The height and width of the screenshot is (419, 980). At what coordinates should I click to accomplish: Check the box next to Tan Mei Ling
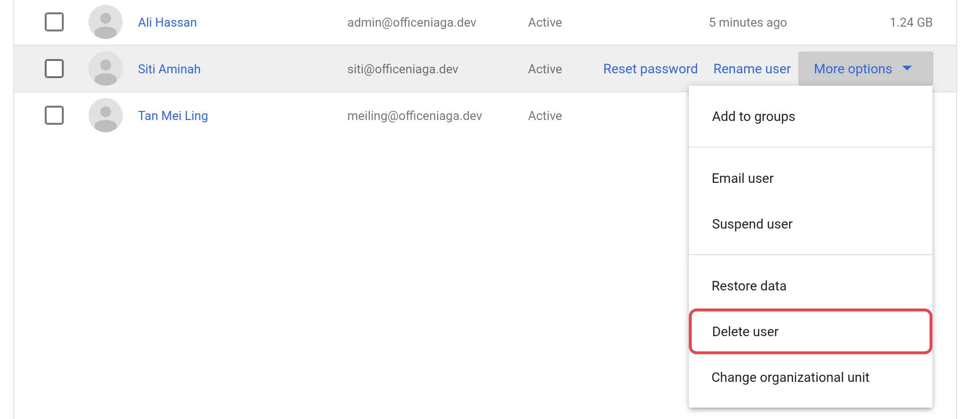coord(54,115)
